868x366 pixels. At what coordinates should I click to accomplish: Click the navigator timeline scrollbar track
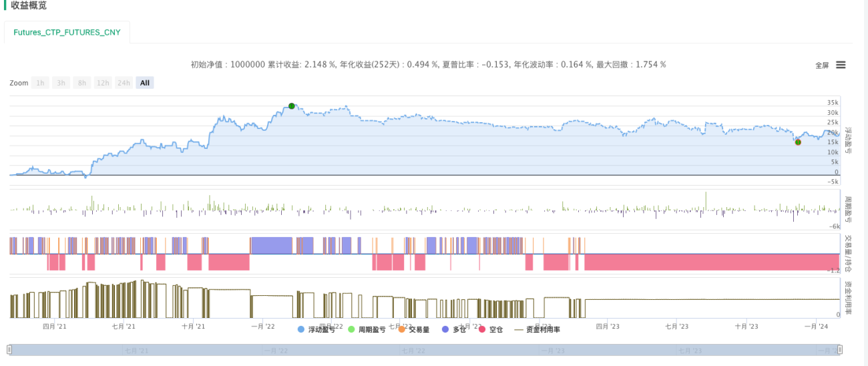[x=425, y=350]
